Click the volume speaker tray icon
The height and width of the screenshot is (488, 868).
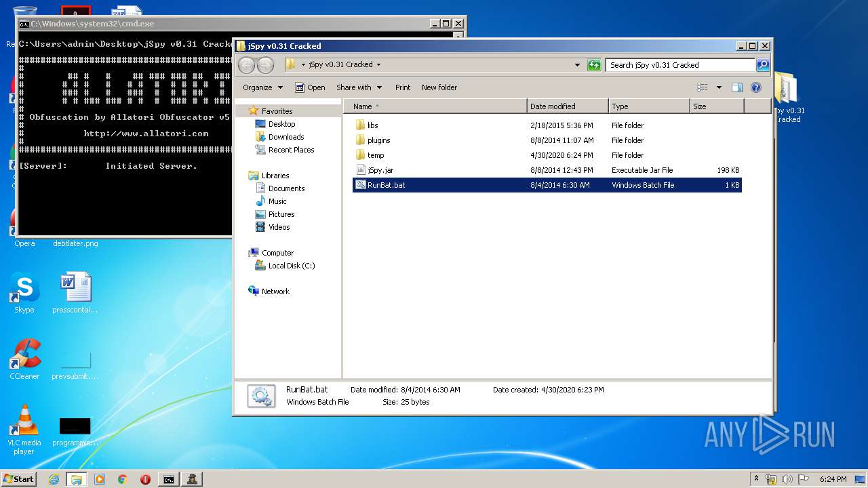[787, 479]
